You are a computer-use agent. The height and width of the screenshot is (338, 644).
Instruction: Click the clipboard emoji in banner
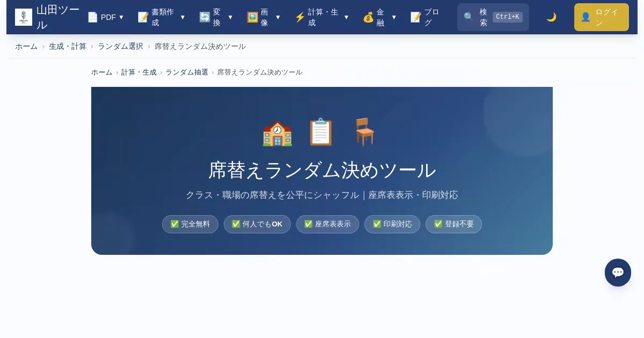(x=320, y=133)
